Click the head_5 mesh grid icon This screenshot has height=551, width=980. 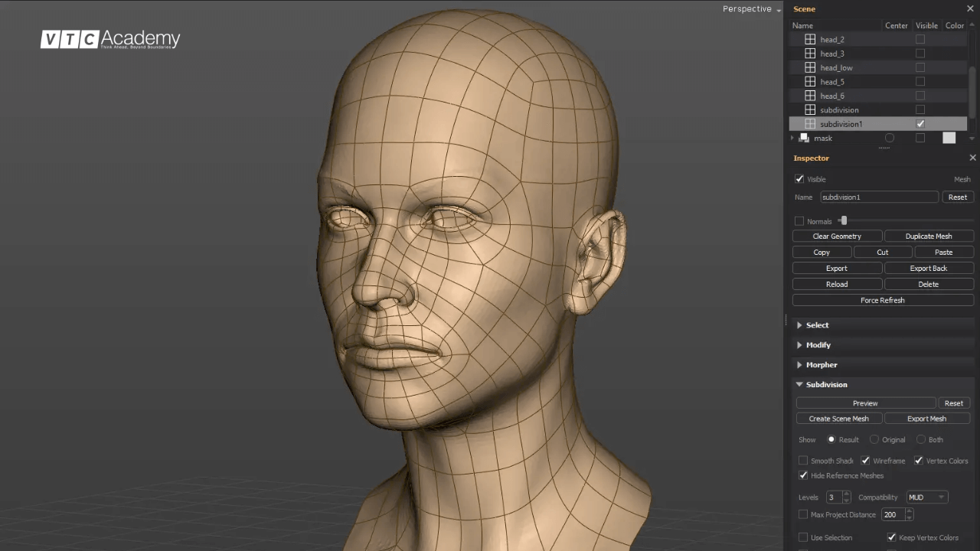point(810,82)
